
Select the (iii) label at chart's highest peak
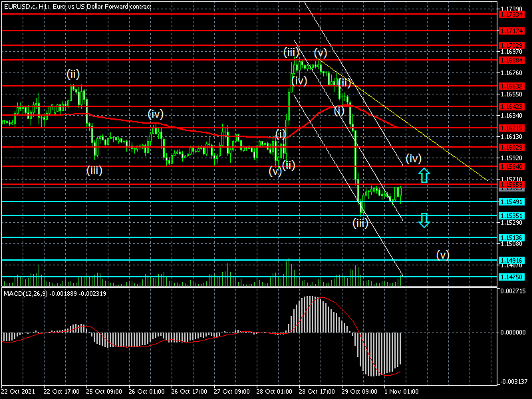[x=291, y=52]
